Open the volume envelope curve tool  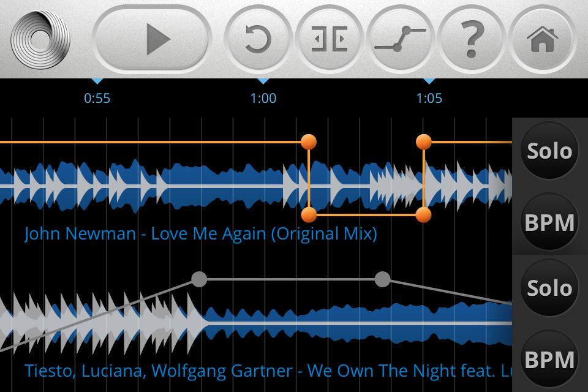(400, 39)
